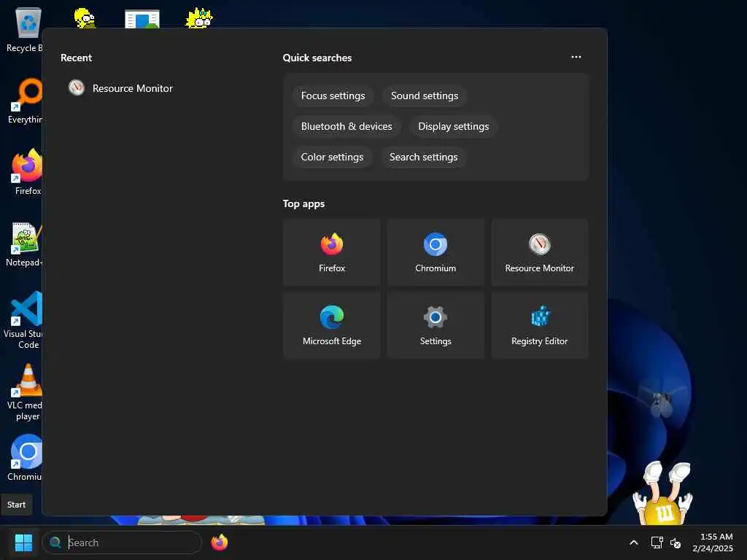Open the clock showing 1:55 AM
This screenshot has width=747, height=560.
tap(713, 542)
